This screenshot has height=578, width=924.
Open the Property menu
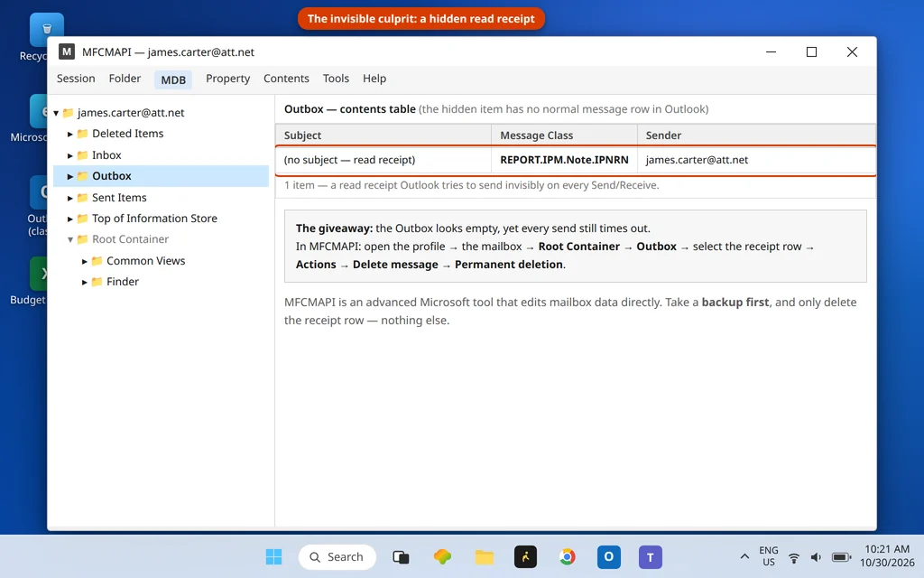[227, 79]
